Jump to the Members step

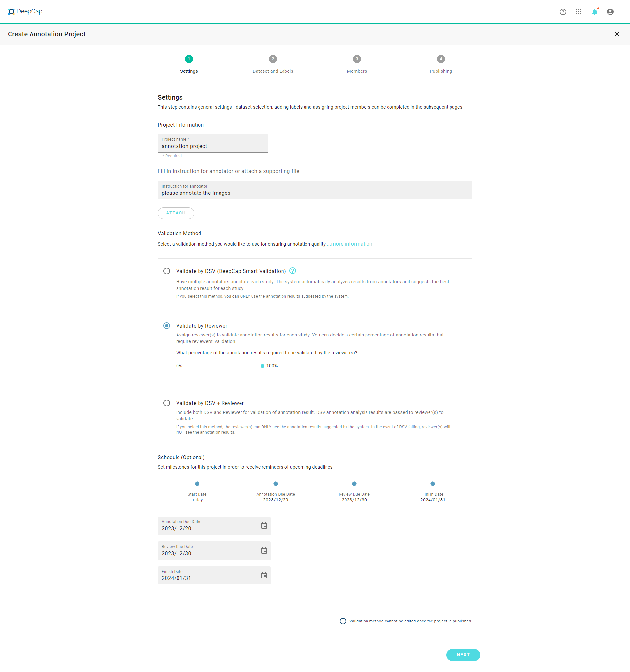[x=357, y=59]
